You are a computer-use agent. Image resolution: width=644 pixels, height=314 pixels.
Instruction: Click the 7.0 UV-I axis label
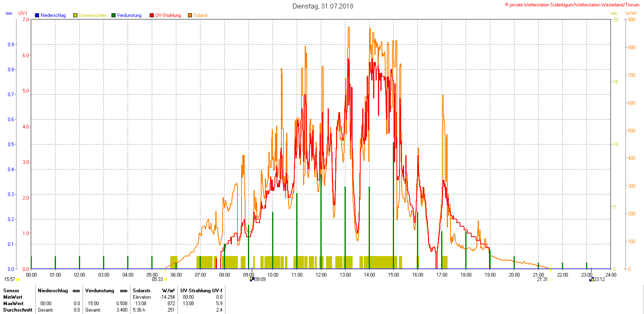pos(26,20)
